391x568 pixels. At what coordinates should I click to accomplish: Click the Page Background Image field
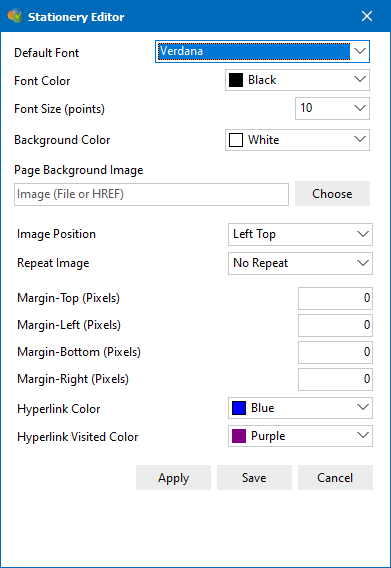click(151, 195)
